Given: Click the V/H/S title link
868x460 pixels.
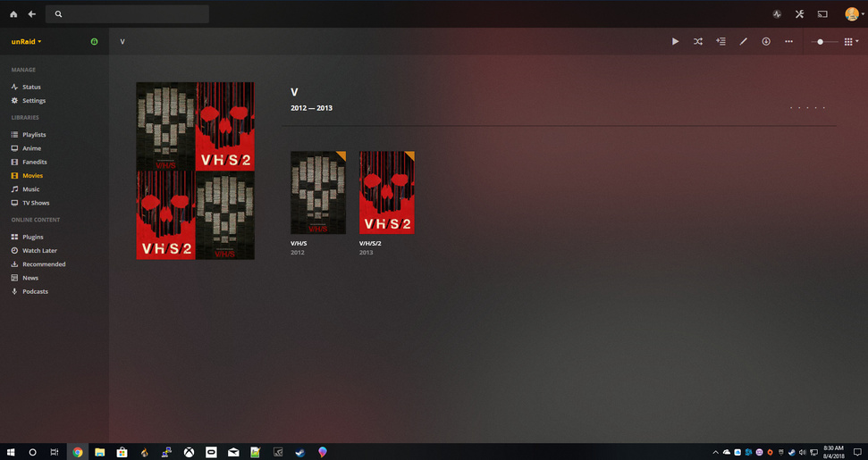Looking at the screenshot, I should [299, 243].
